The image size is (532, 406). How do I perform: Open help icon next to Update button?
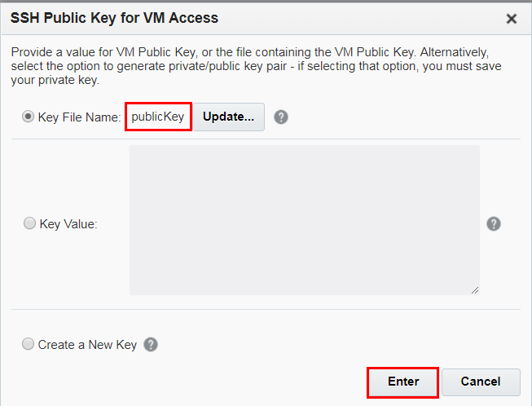[x=281, y=117]
